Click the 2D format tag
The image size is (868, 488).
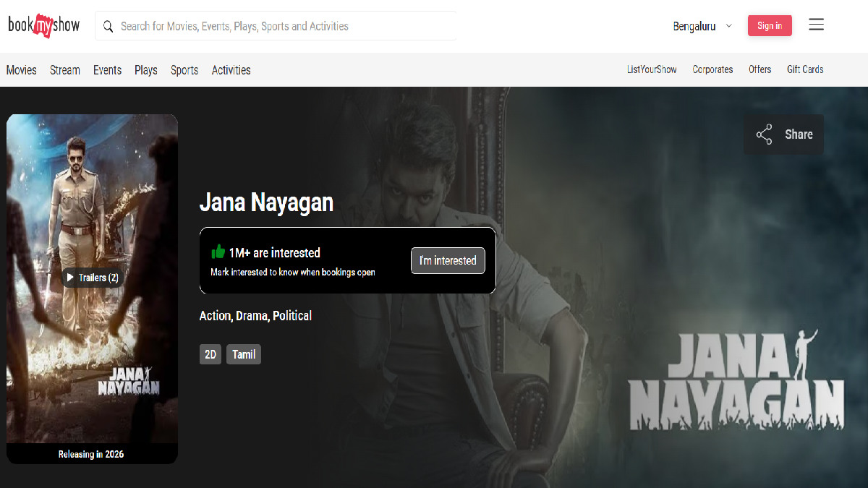[210, 354]
